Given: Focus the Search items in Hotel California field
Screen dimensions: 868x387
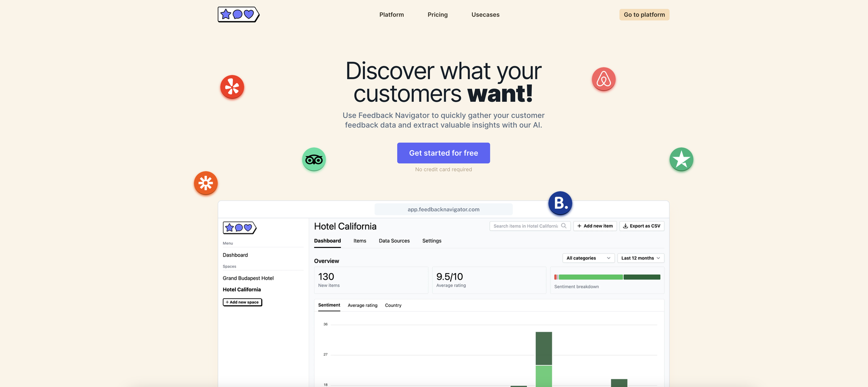Looking at the screenshot, I should [530, 226].
